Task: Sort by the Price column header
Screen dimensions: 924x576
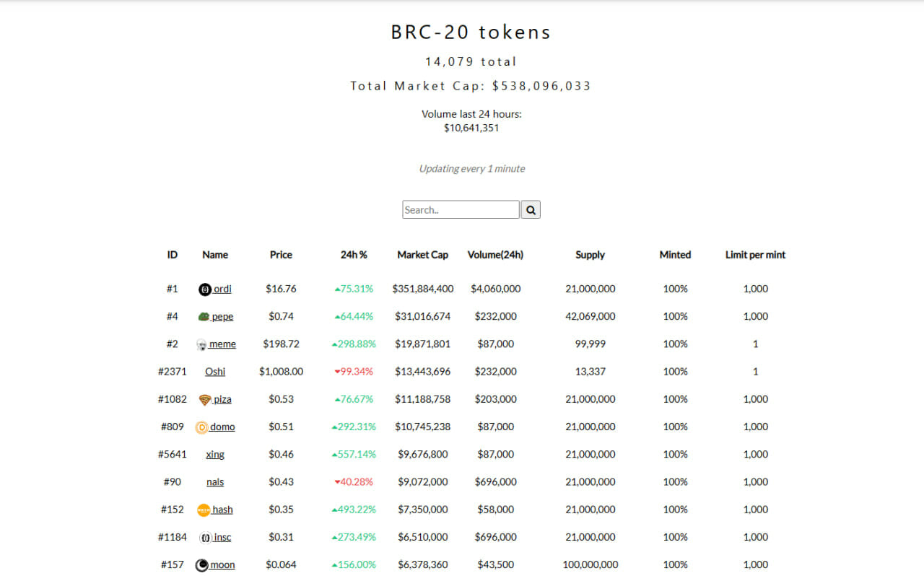Action: coord(281,255)
